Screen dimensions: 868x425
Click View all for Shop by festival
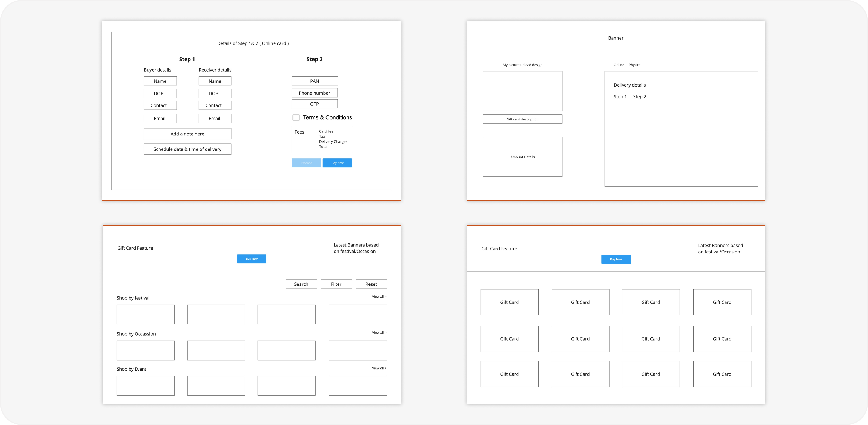click(x=379, y=297)
